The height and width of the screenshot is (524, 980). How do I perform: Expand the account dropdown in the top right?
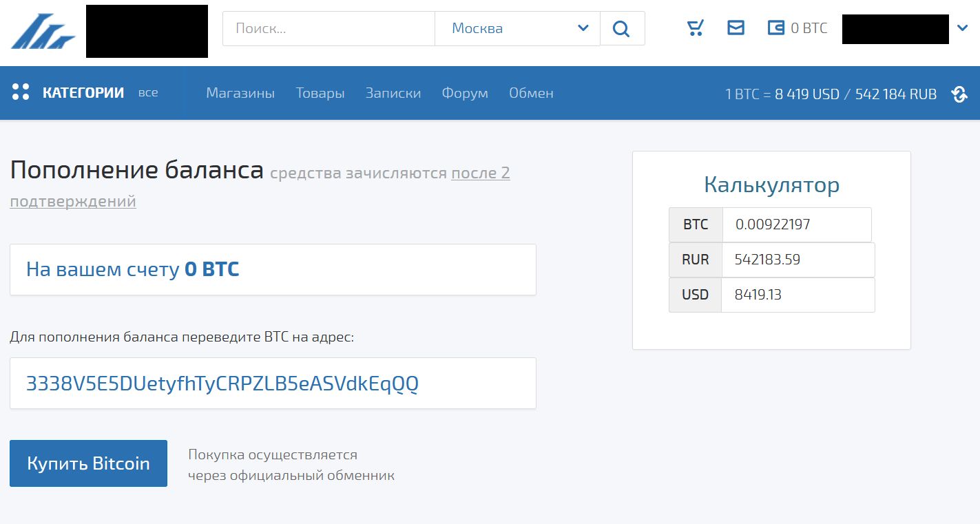[x=963, y=28]
